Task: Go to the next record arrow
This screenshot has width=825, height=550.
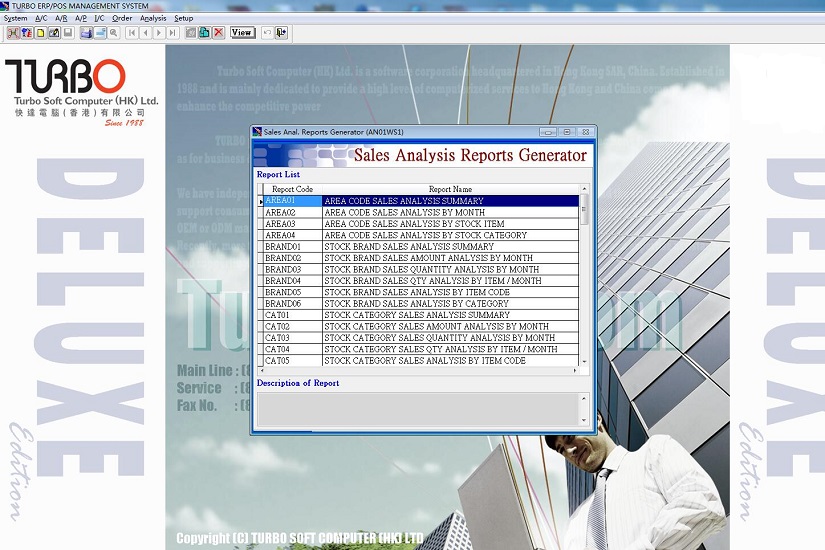Action: pos(159,33)
